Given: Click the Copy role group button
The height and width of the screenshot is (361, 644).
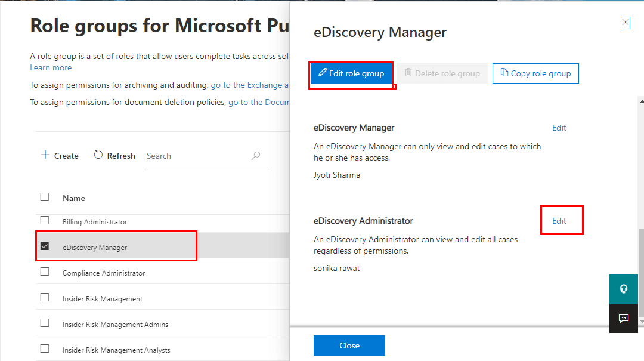Looking at the screenshot, I should 535,73.
